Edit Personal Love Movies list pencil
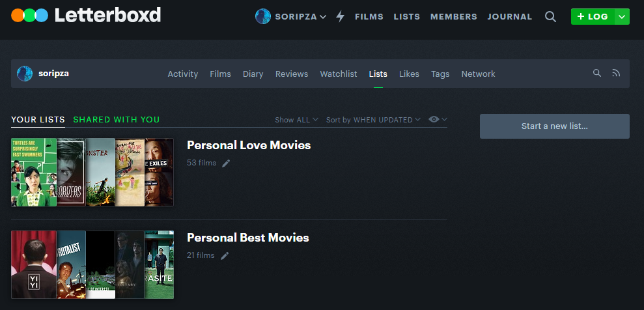 (x=226, y=163)
